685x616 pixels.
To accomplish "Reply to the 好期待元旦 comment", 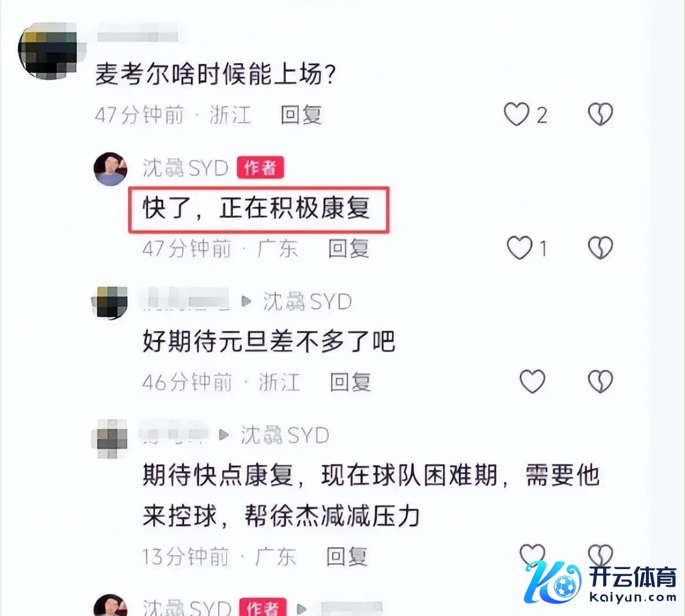I will tap(350, 382).
